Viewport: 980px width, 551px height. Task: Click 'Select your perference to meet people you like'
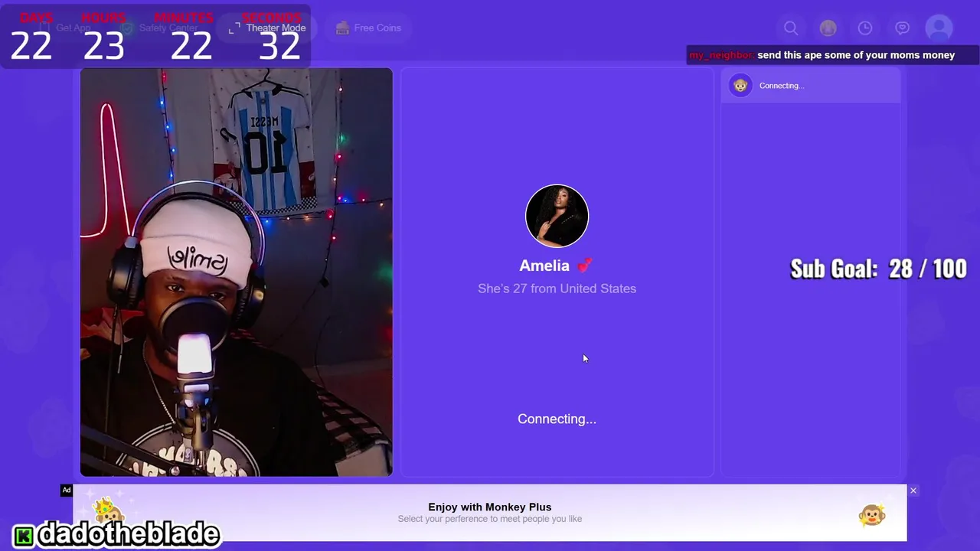pos(490,519)
